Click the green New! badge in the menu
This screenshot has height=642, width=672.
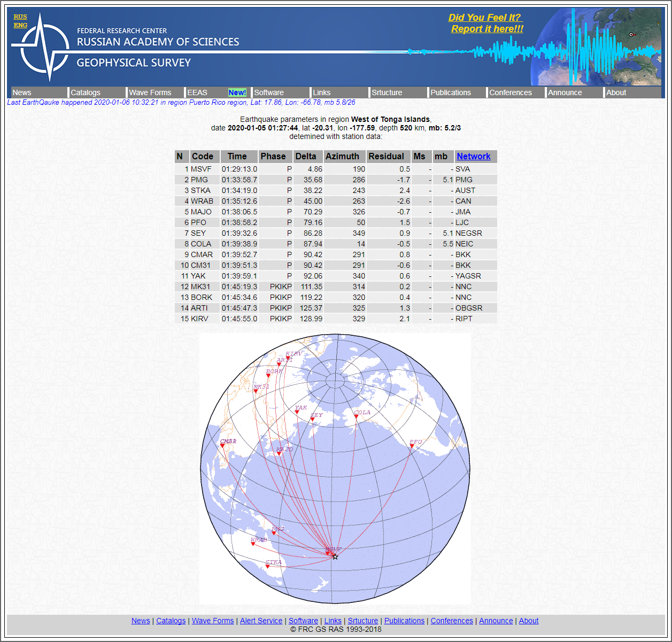(x=237, y=92)
